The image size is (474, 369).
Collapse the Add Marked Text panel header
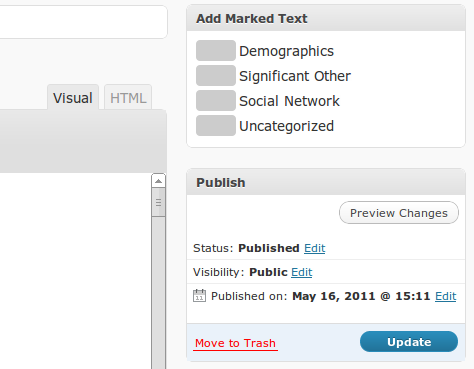326,18
